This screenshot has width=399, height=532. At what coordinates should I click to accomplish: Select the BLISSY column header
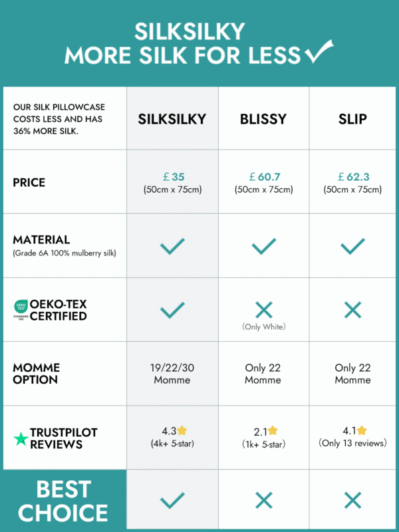click(263, 119)
